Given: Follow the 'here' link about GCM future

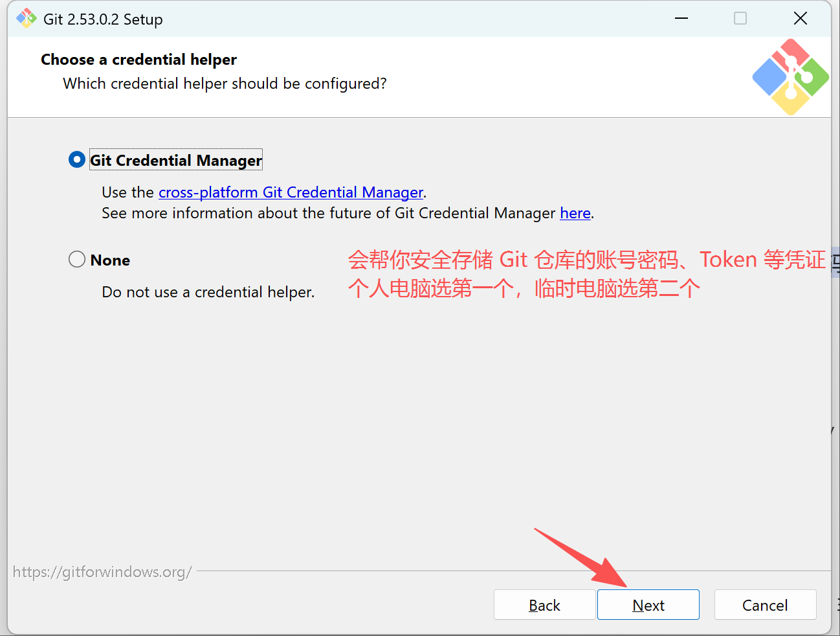Looking at the screenshot, I should point(575,213).
